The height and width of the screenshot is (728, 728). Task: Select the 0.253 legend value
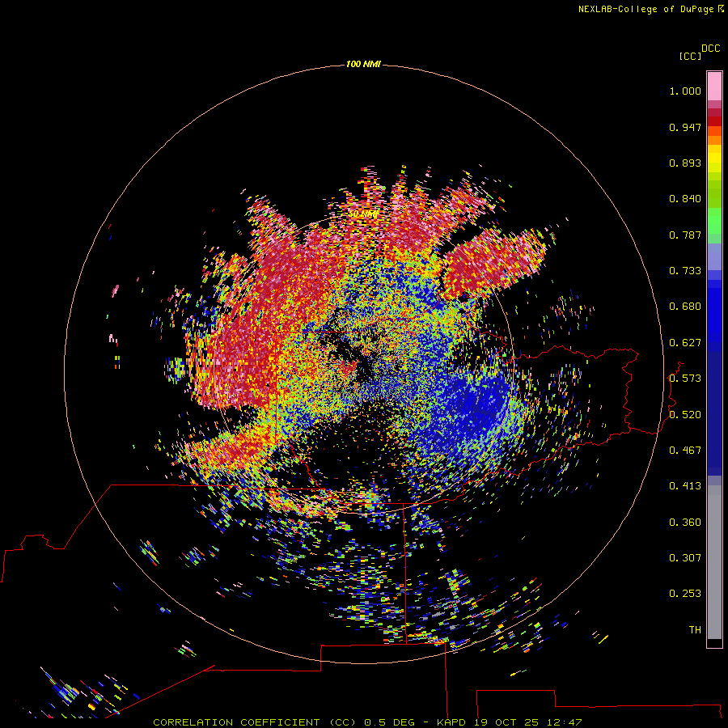[x=685, y=594]
